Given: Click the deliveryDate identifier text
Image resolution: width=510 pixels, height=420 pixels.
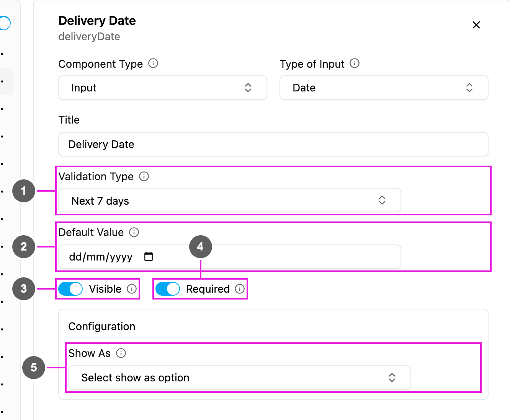Looking at the screenshot, I should pos(89,37).
